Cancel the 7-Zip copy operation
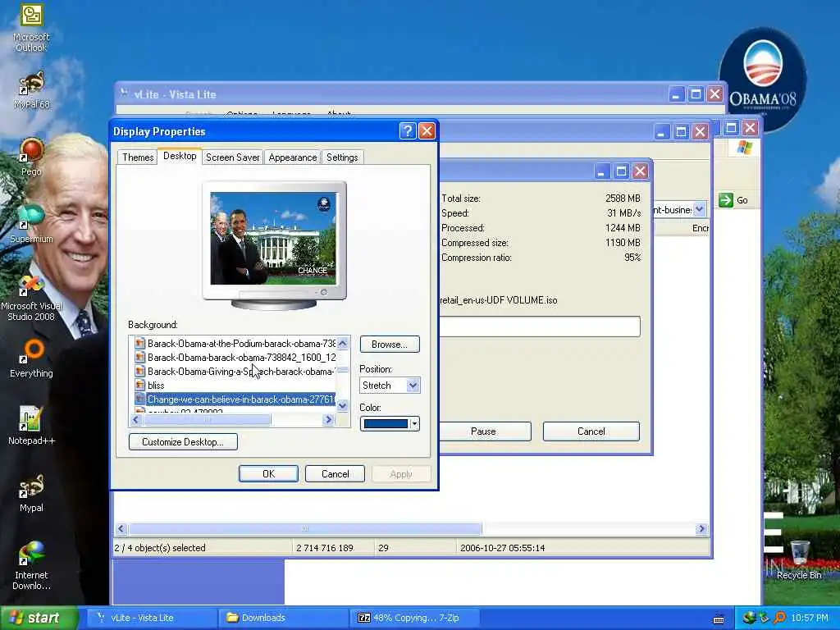Screen dimensions: 840x630 [x=591, y=431]
